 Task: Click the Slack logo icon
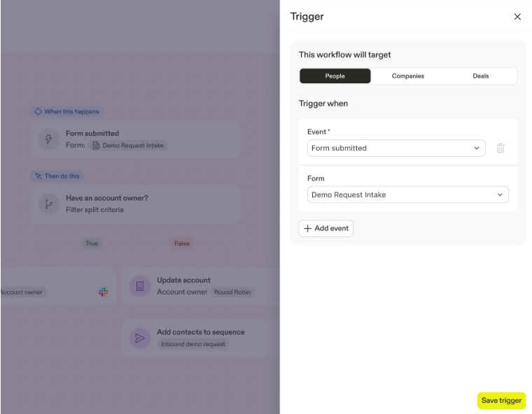pyautogui.click(x=103, y=292)
